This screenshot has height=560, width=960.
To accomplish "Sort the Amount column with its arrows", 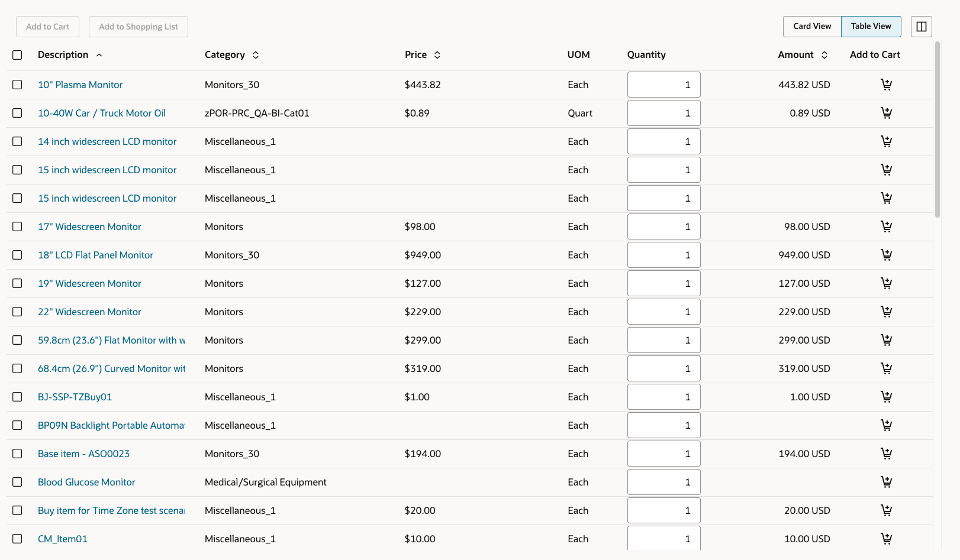I will 824,55.
